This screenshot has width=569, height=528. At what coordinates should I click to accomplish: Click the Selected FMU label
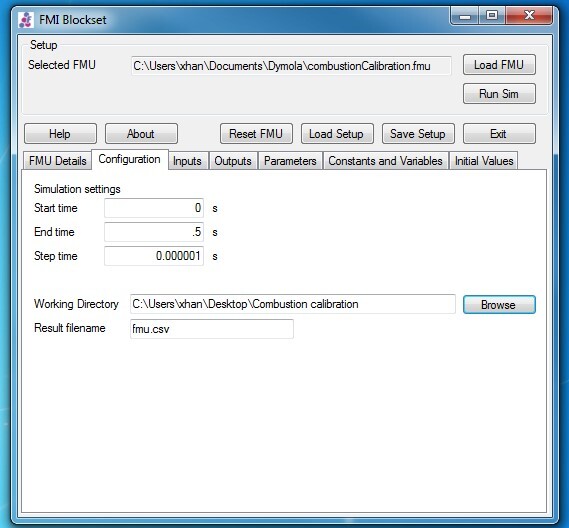pos(62,65)
